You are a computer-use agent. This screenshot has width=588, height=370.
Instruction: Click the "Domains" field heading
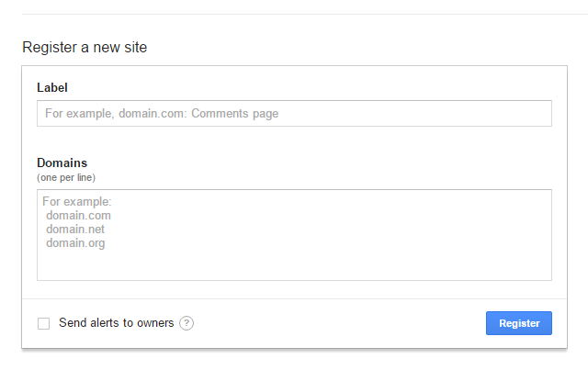pyautogui.click(x=62, y=163)
